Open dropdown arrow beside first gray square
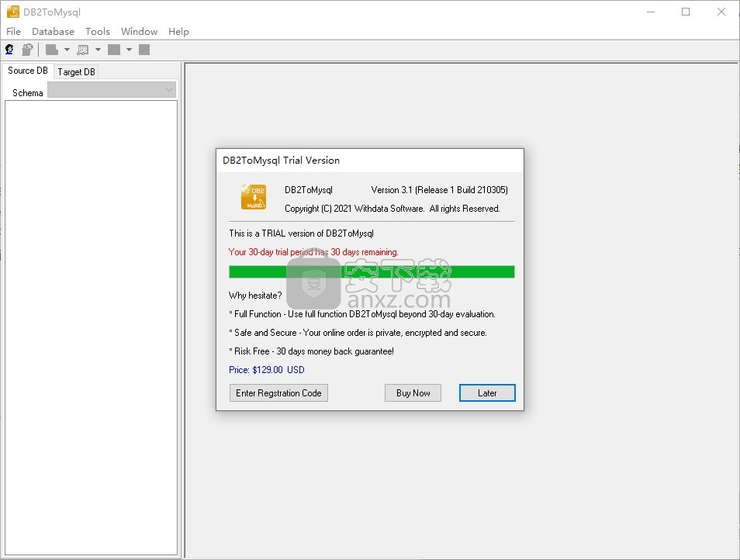This screenshot has width=740, height=560. click(x=129, y=50)
